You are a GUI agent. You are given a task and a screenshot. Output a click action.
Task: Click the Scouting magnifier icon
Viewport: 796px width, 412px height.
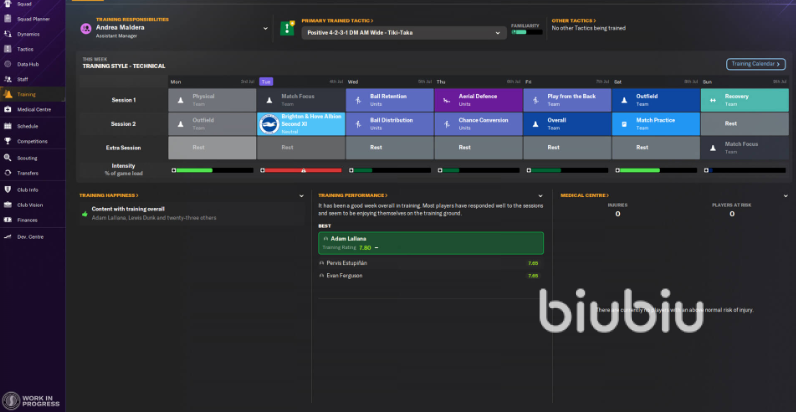(6, 157)
